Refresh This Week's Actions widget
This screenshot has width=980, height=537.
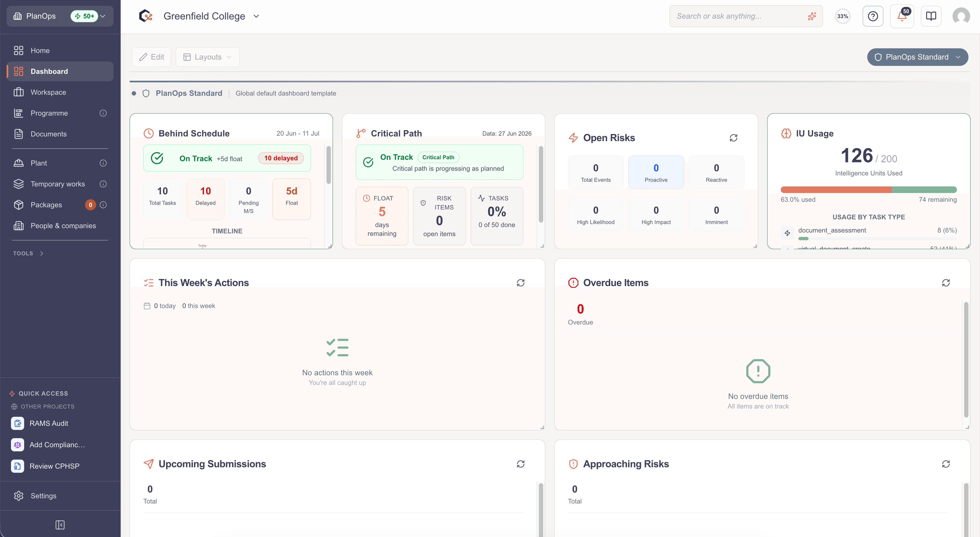click(520, 283)
